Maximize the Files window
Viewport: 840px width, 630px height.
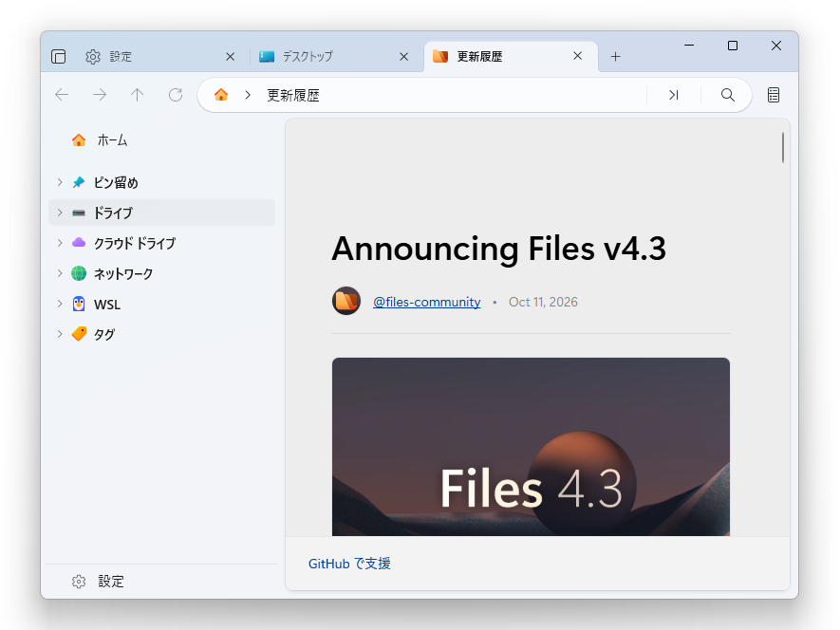tap(733, 46)
